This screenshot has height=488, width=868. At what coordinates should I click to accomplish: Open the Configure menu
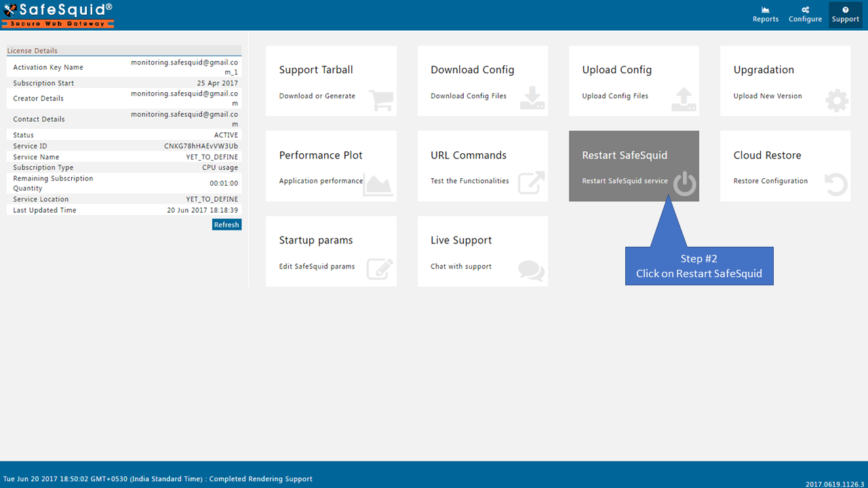point(805,15)
